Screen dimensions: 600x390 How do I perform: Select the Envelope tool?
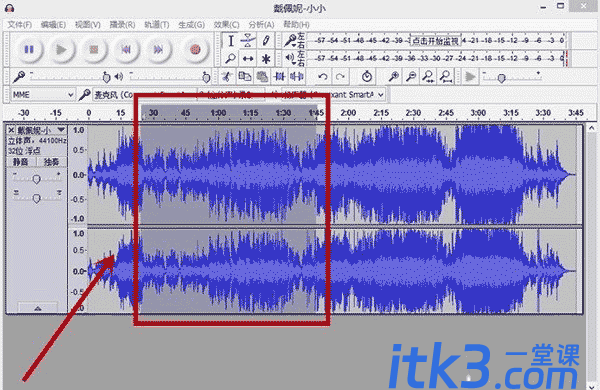pyautogui.click(x=248, y=41)
